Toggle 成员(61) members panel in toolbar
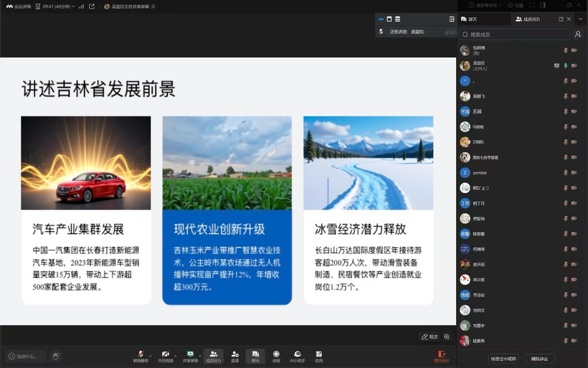Image resolution: width=588 pixels, height=368 pixels. (213, 356)
